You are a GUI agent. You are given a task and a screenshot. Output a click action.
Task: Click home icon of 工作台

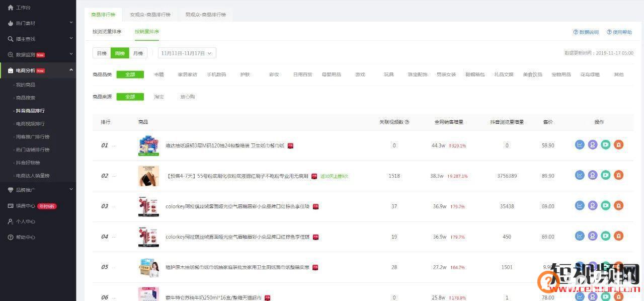coord(11,8)
